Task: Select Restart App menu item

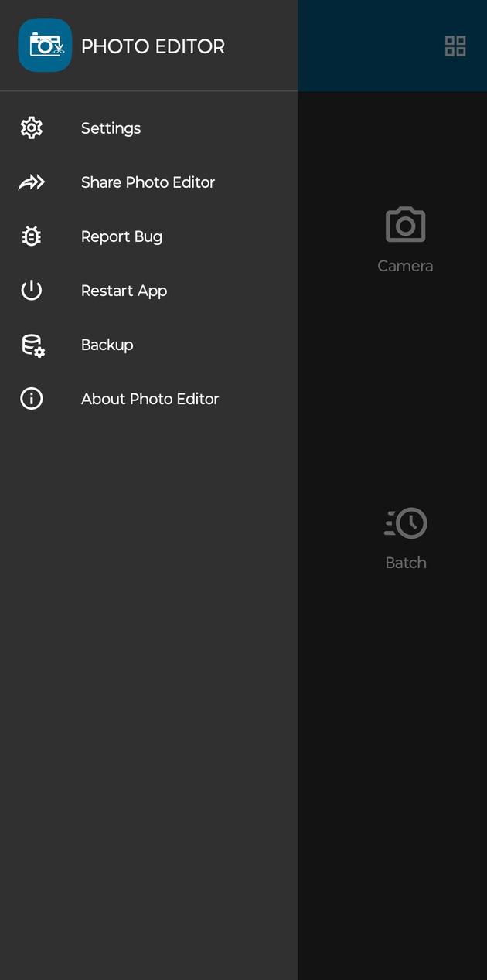Action: point(124,290)
